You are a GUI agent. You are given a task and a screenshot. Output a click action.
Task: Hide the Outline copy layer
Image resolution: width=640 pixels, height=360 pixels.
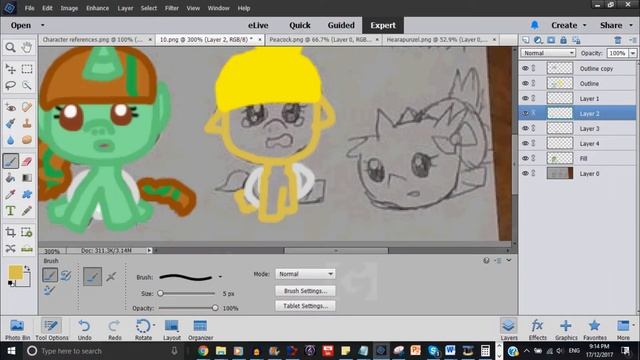pyautogui.click(x=525, y=69)
